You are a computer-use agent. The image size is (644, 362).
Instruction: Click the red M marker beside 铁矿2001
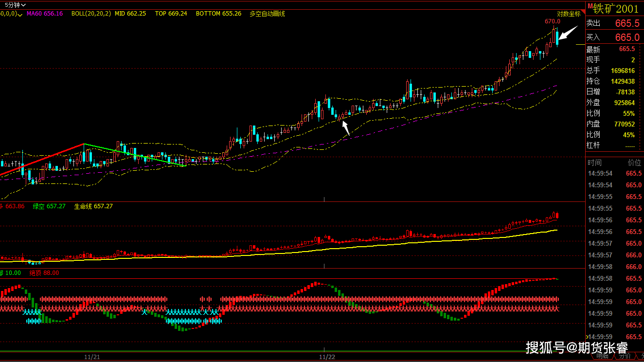[590, 6]
